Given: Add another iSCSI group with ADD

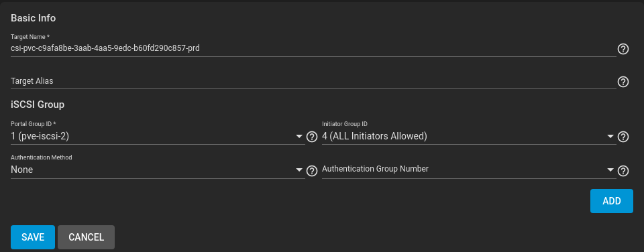Looking at the screenshot, I should (612, 201).
